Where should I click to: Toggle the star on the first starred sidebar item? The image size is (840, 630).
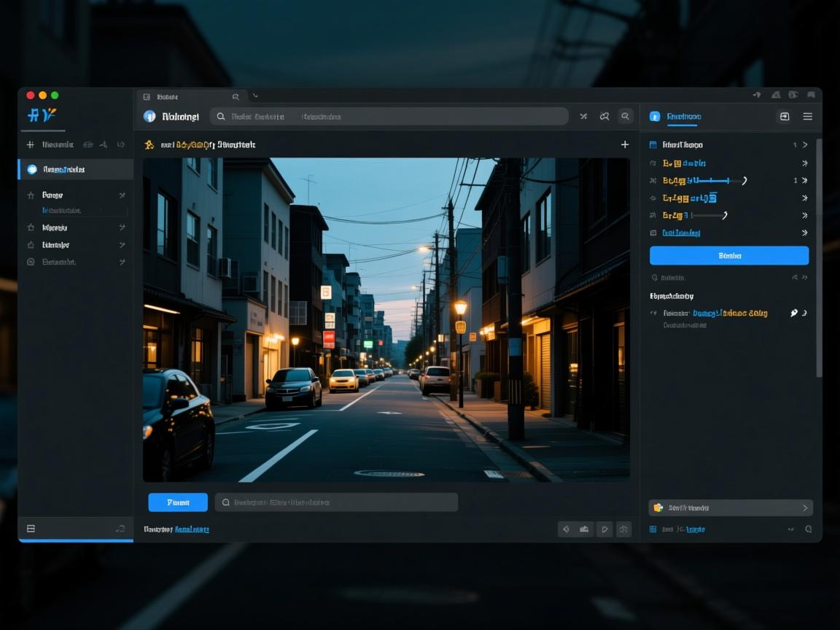coord(31,195)
